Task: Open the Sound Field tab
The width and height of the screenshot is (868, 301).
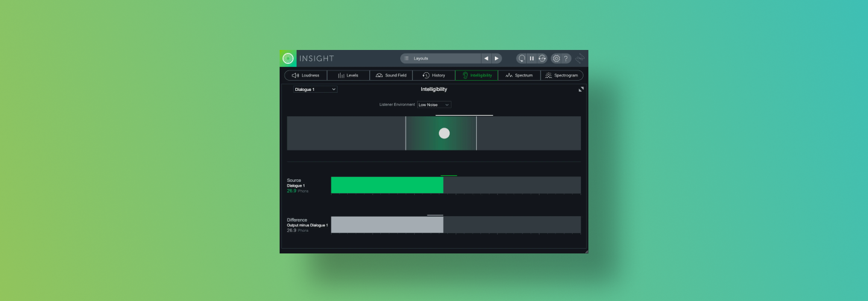Action: [391, 75]
